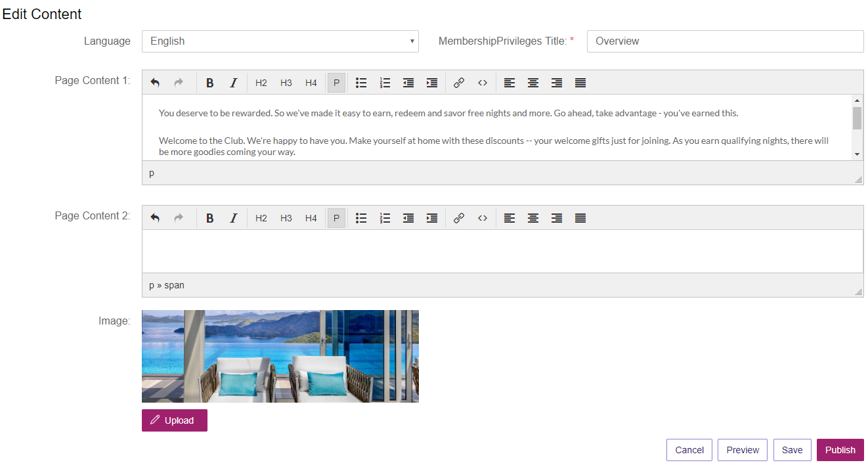The width and height of the screenshot is (868, 469).
Task: Toggle paragraph format in Page Content 2
Action: click(336, 218)
